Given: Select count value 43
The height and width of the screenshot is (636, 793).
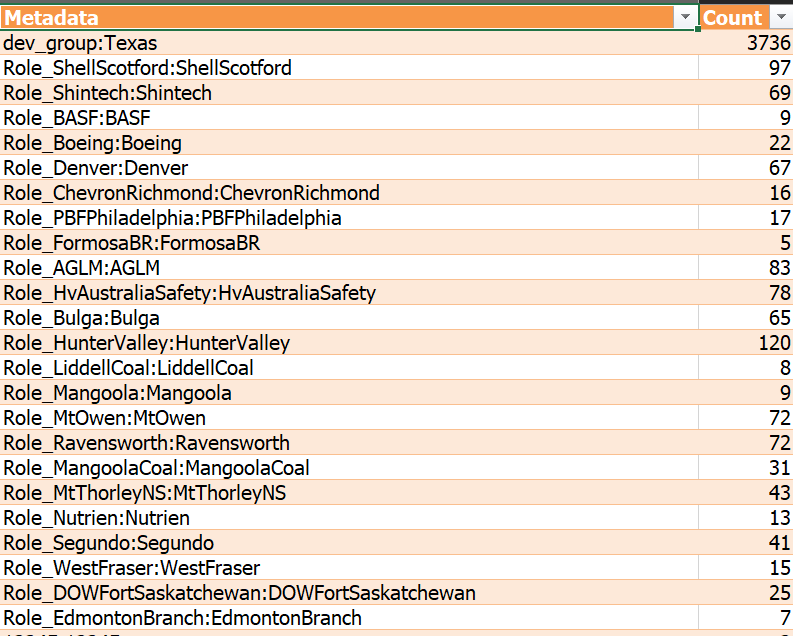Looking at the screenshot, I should [x=746, y=493].
